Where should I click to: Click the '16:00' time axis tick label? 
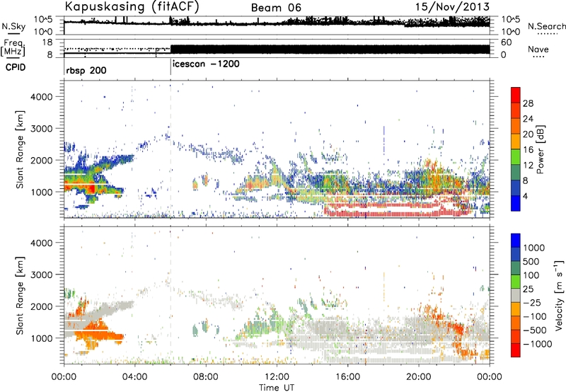click(347, 377)
